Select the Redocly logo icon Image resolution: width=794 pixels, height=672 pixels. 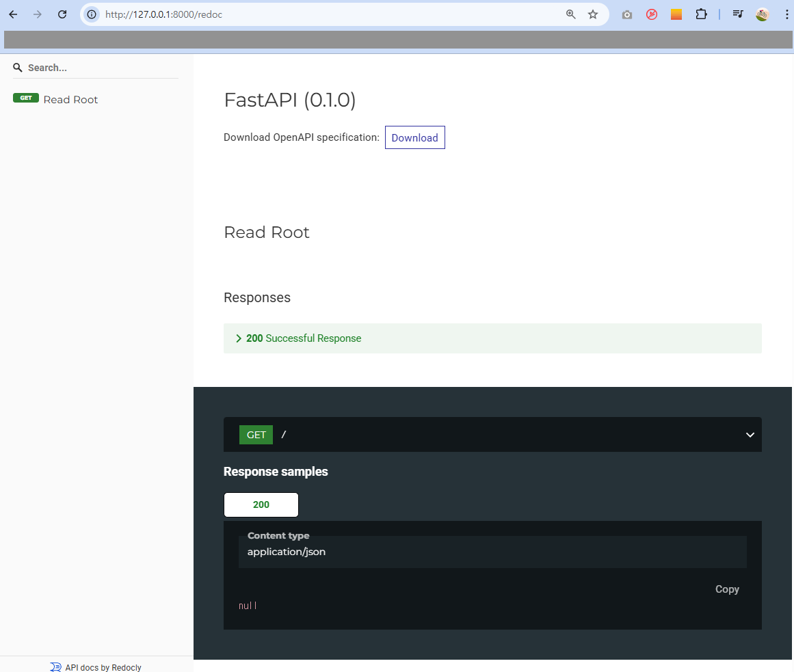55,667
